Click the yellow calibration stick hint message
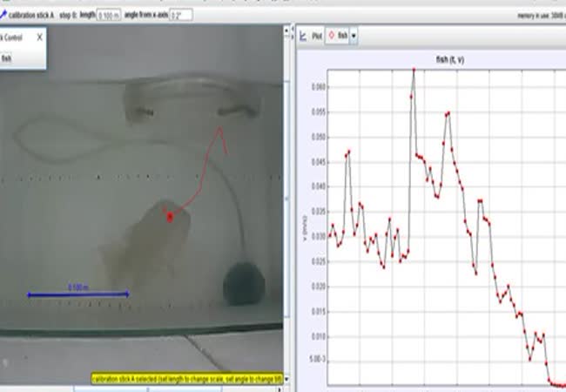Screen dimensions: 566x392 pos(187,378)
